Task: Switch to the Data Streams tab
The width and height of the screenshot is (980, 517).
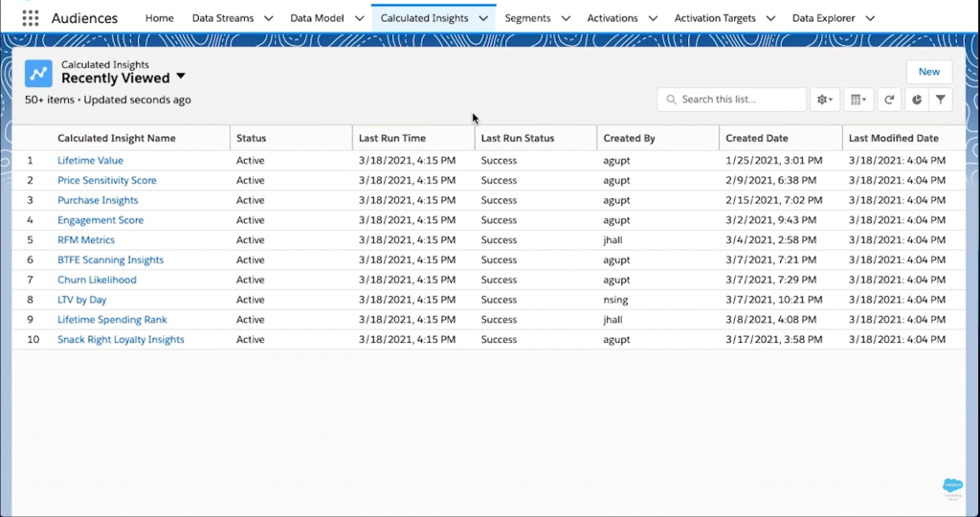Action: pos(223,18)
